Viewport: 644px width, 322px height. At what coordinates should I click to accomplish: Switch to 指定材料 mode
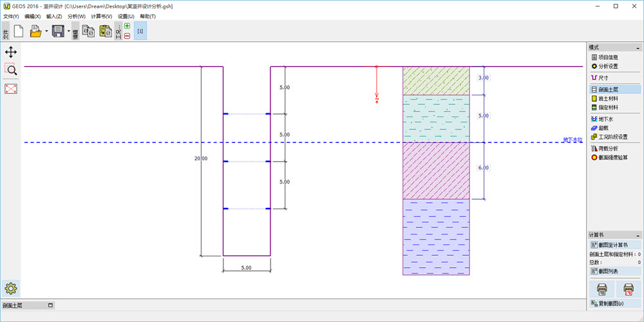tap(614, 108)
